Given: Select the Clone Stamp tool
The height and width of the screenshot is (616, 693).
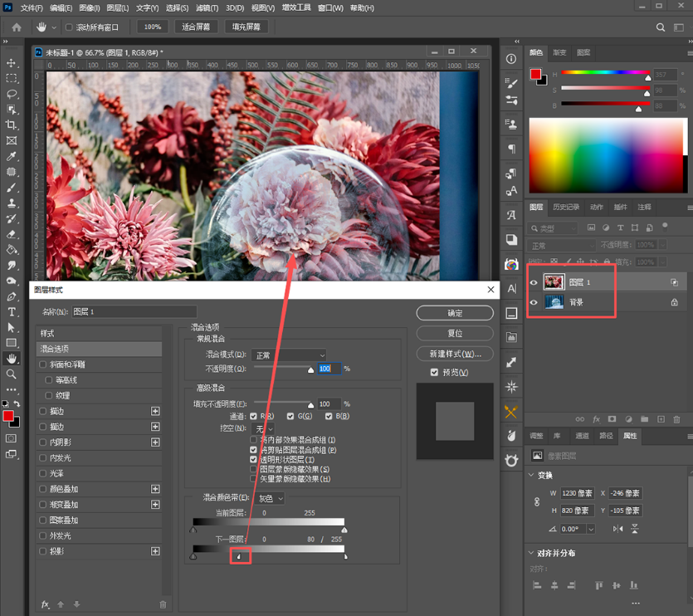Looking at the screenshot, I should click(x=12, y=203).
